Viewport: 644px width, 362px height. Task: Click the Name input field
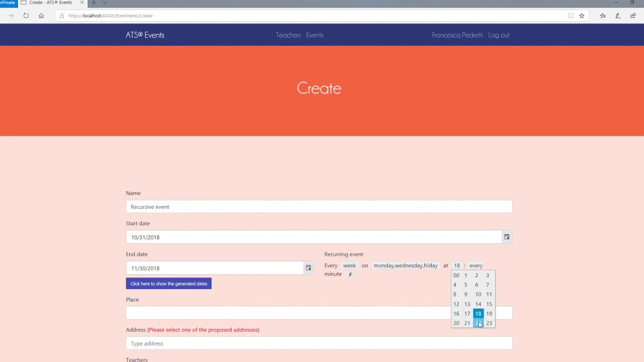tap(319, 207)
